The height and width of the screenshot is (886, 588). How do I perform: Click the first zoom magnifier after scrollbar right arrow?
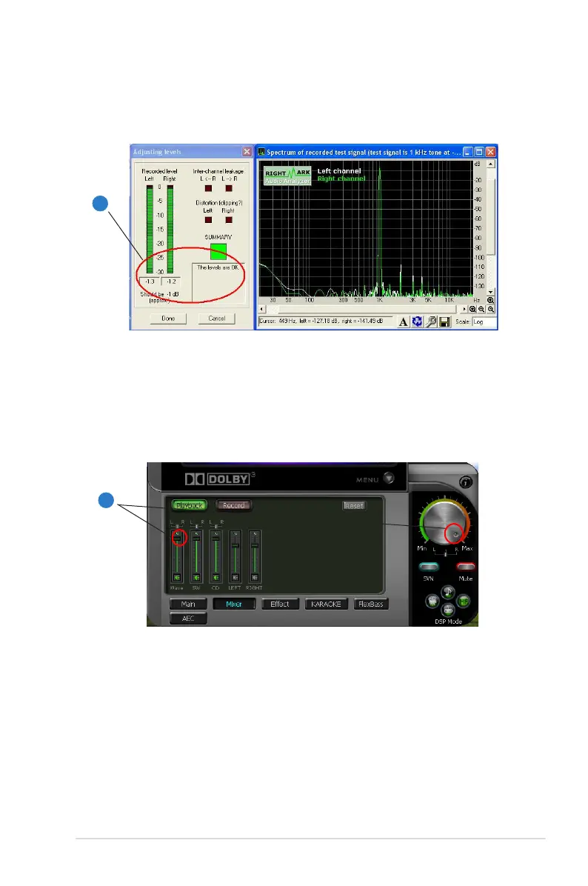coord(472,309)
